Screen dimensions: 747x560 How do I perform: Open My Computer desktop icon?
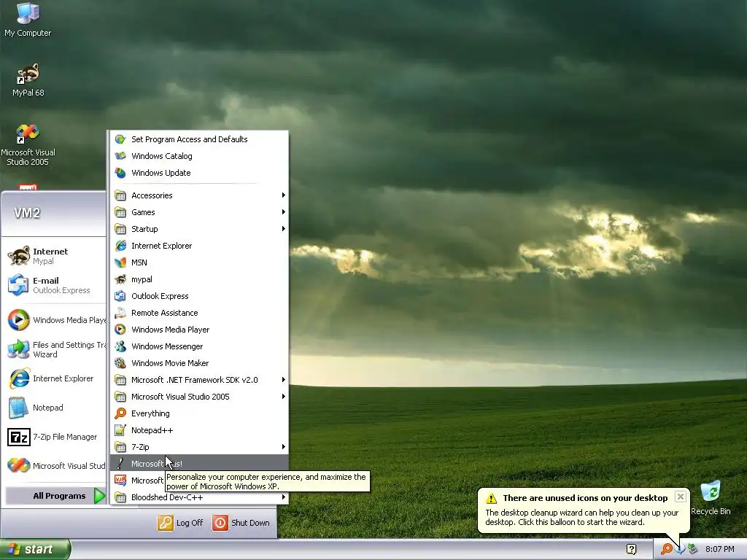click(28, 20)
